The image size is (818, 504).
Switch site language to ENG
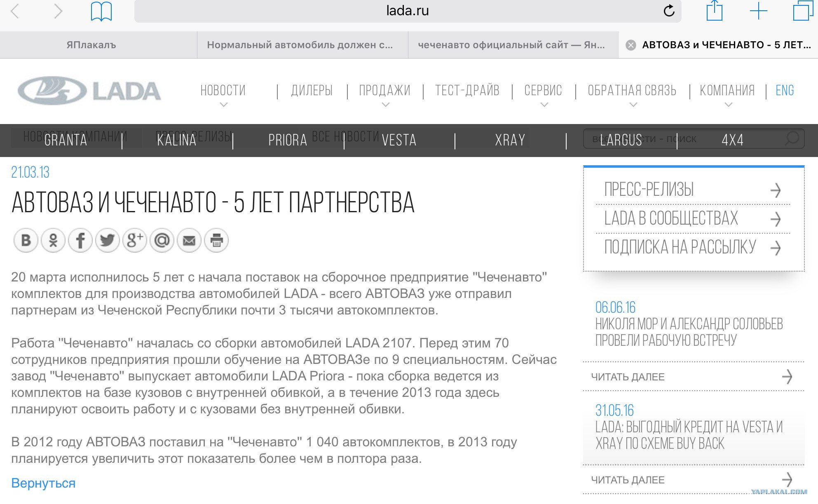pos(785,90)
